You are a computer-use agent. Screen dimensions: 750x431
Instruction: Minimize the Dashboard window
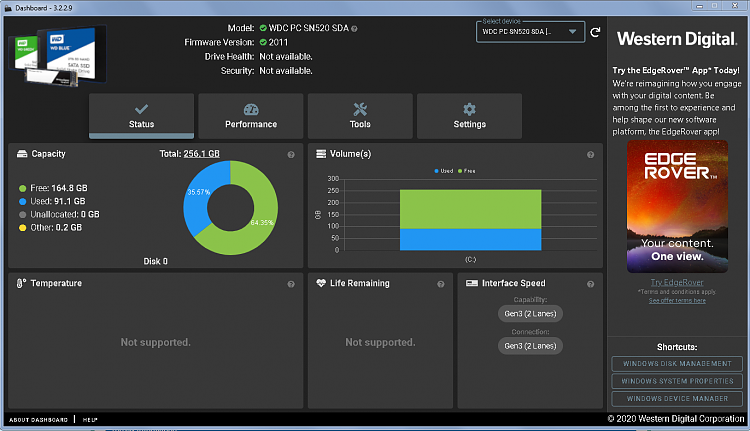pos(699,6)
